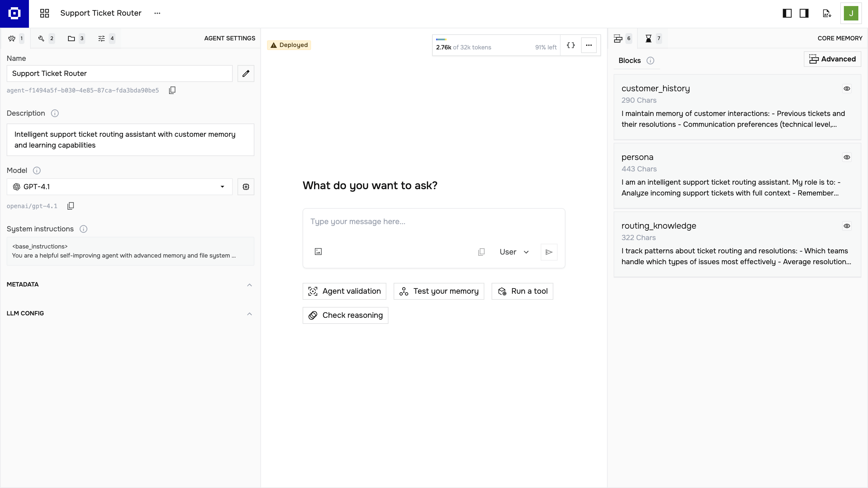This screenshot has height=488, width=868.
Task: Toggle visibility of routing_knowledge block
Action: (846, 226)
